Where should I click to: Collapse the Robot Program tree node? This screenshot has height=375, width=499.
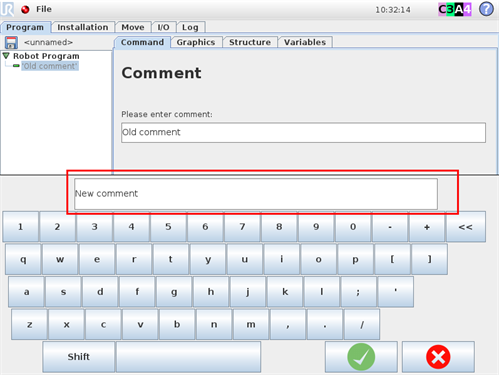click(6, 56)
